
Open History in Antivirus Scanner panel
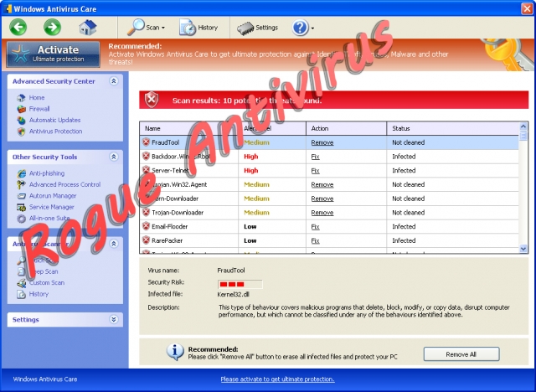point(39,294)
